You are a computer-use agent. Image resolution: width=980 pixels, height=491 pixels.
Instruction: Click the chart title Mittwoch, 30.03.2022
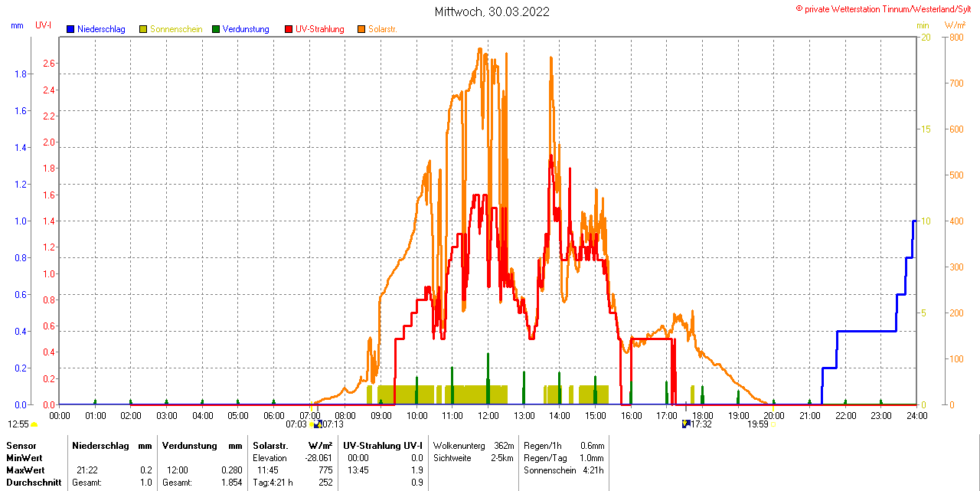[x=492, y=11]
